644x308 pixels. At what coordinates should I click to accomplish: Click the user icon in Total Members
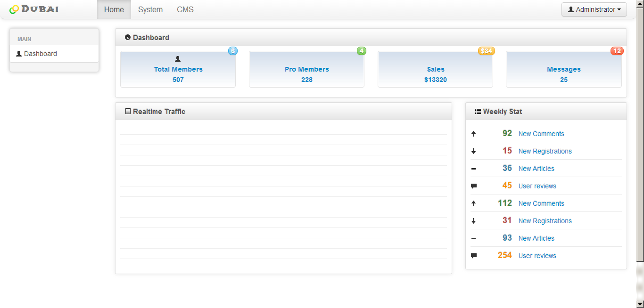click(x=178, y=59)
